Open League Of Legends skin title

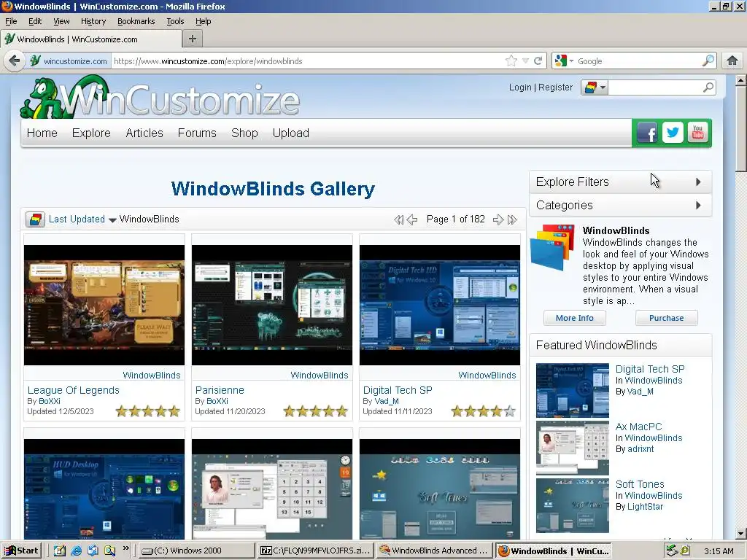tap(74, 390)
